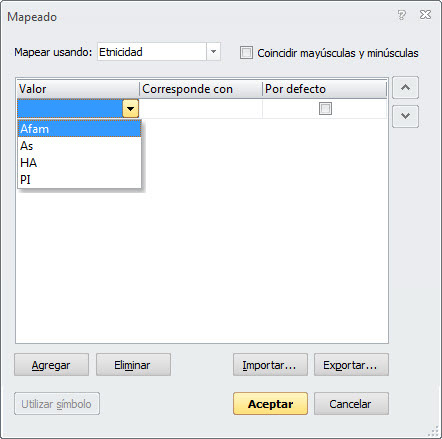Open the Importar… dialog
Image resolution: width=442 pixels, height=439 pixels.
click(x=270, y=365)
